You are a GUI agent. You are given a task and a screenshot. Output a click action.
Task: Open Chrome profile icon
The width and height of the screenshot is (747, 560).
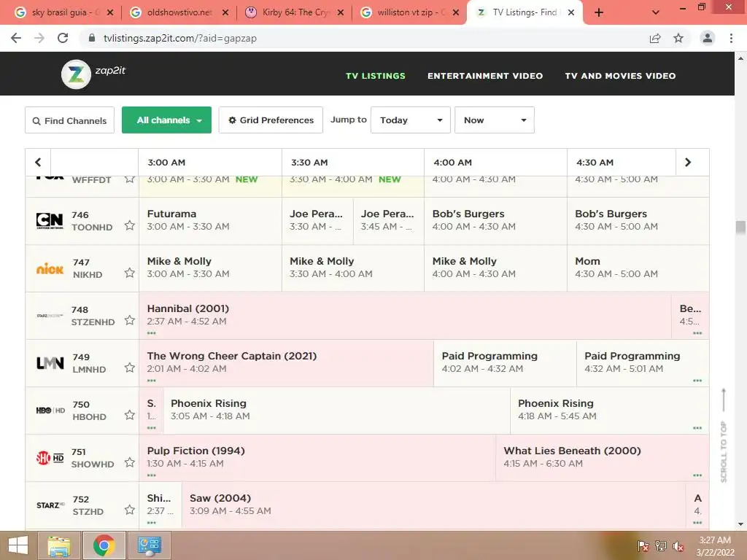click(708, 38)
